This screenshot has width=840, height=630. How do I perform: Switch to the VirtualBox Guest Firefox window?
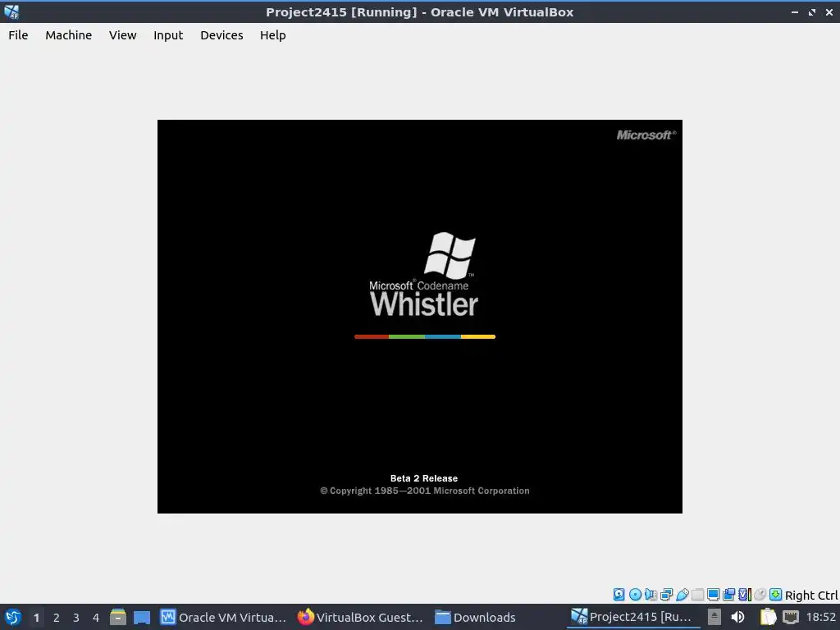coord(361,617)
